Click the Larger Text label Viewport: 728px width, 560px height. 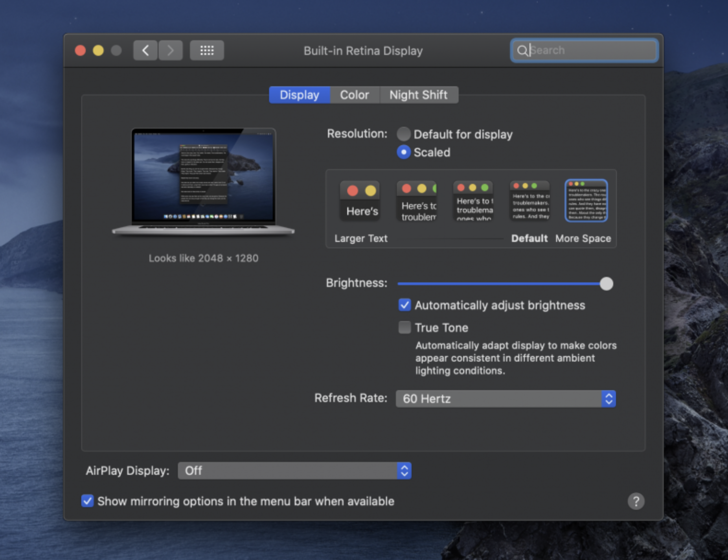[x=361, y=238]
